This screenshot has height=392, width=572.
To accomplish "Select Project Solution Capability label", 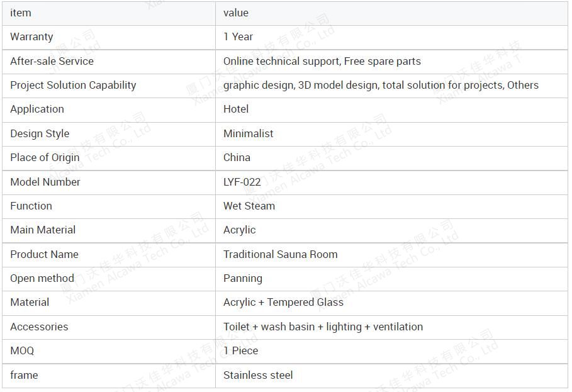I will 73,86.
